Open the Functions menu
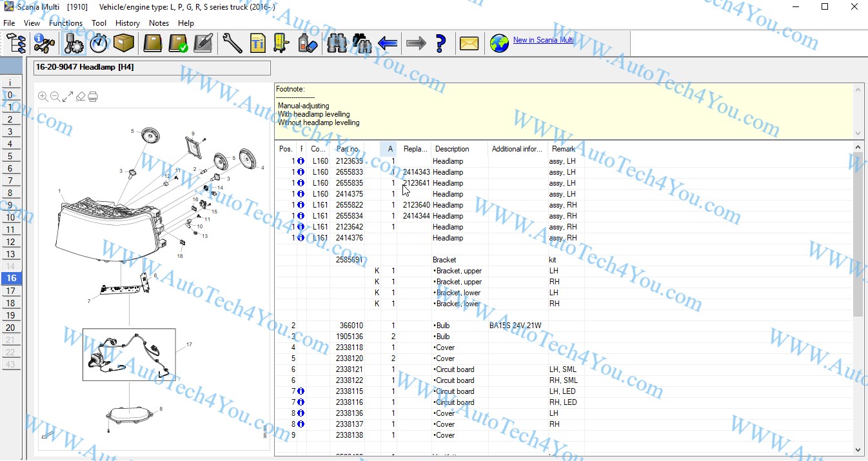Image resolution: width=868 pixels, height=461 pixels. (66, 23)
